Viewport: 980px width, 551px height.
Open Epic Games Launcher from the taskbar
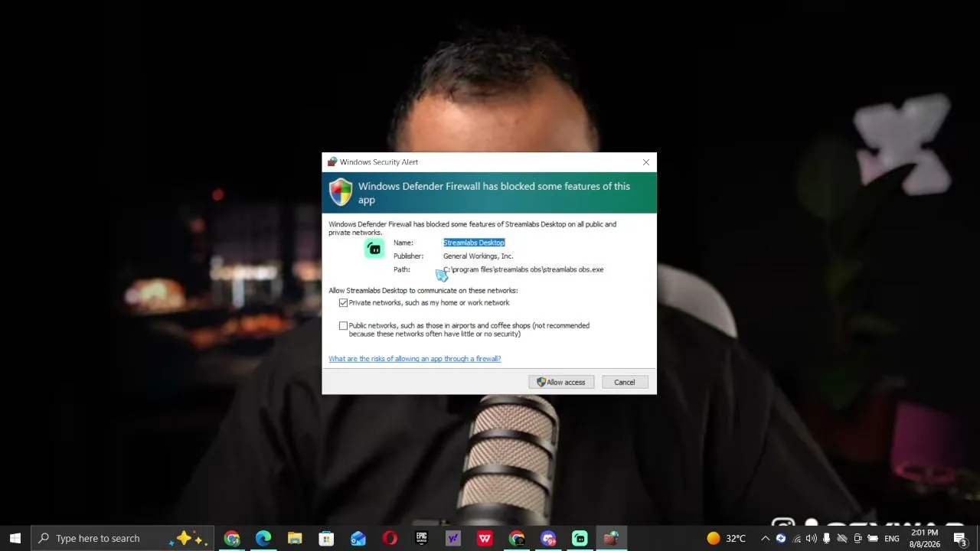coord(421,538)
